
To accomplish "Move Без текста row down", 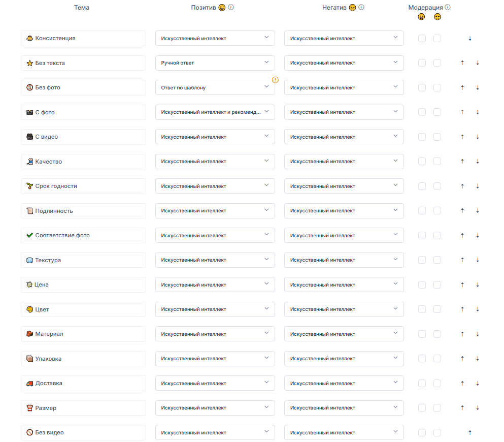I will point(478,63).
